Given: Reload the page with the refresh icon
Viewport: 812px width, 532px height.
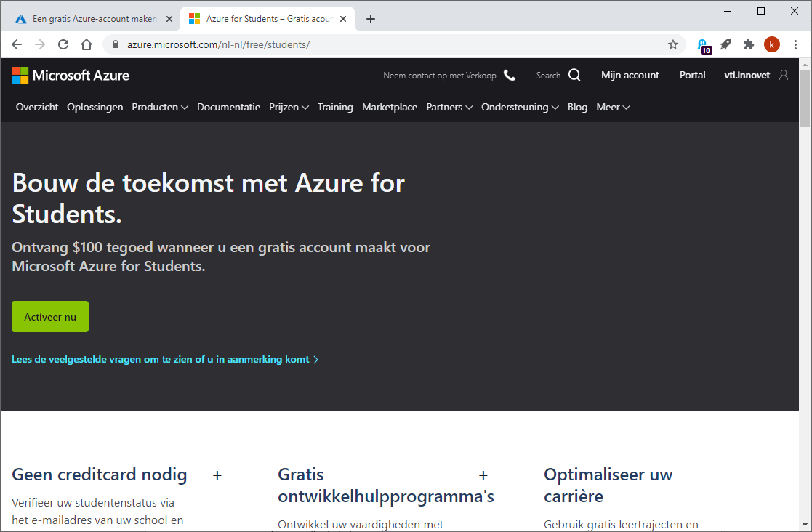Looking at the screenshot, I should click(x=63, y=44).
